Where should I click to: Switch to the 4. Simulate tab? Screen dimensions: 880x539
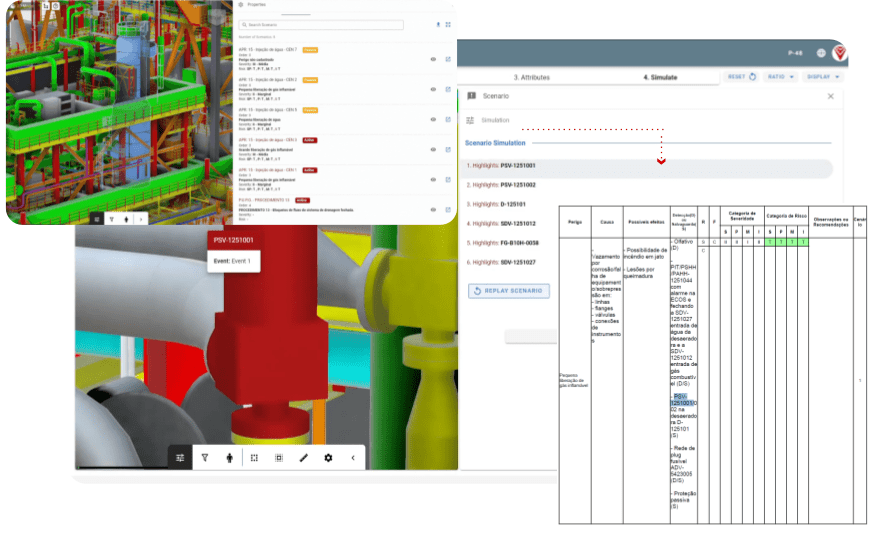click(x=660, y=77)
